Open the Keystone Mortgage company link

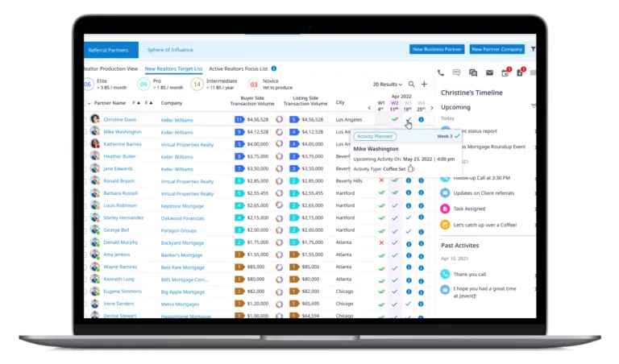click(x=182, y=206)
